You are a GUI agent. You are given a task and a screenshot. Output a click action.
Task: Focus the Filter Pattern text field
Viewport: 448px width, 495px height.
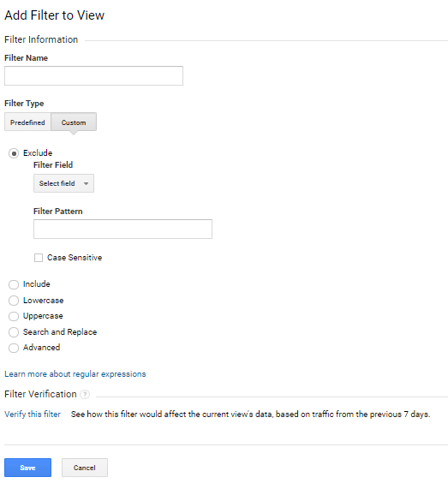122,230
